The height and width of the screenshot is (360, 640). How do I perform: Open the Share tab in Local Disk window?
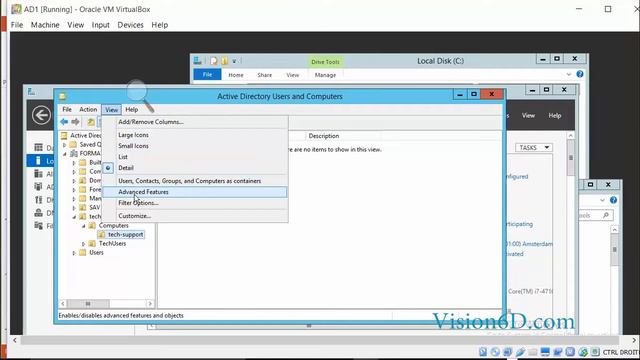tap(264, 75)
